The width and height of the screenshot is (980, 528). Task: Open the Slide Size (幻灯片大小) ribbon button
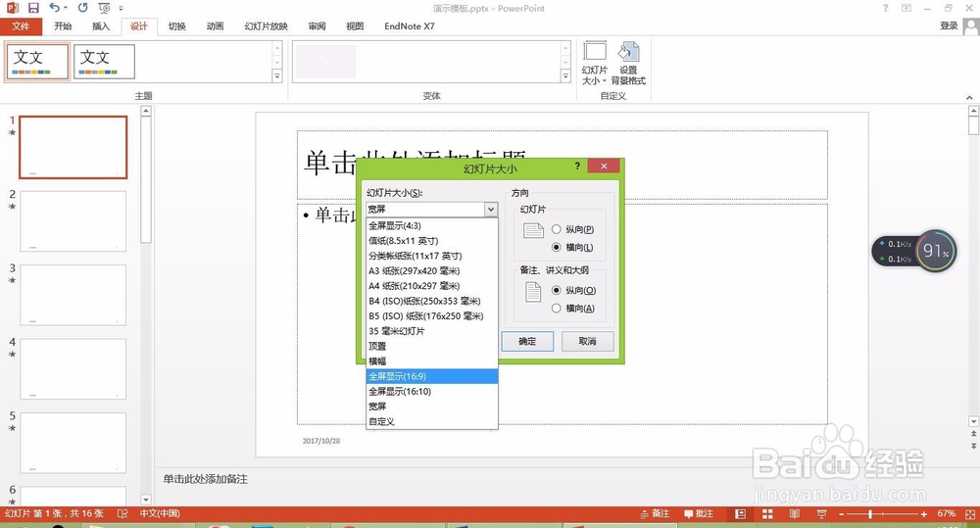(595, 63)
